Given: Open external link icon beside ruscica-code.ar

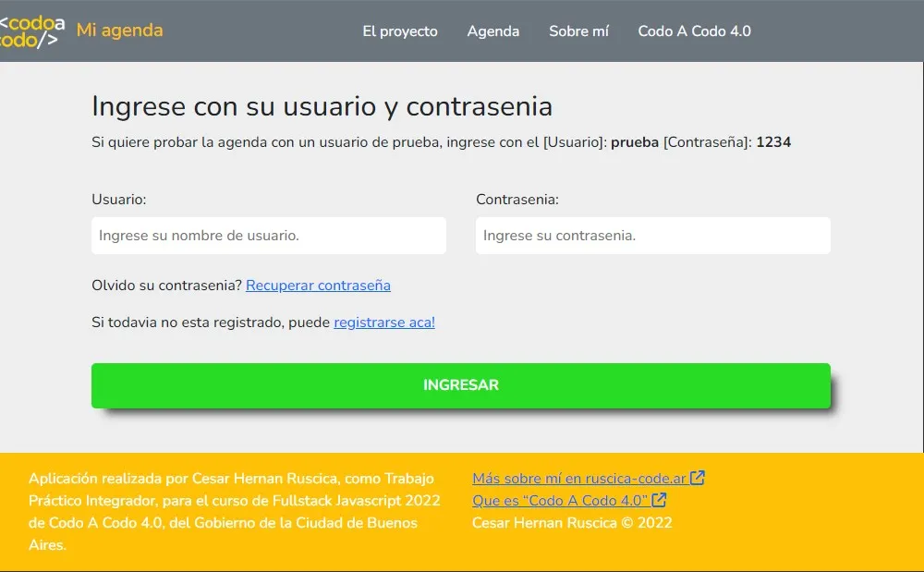Looking at the screenshot, I should (698, 478).
